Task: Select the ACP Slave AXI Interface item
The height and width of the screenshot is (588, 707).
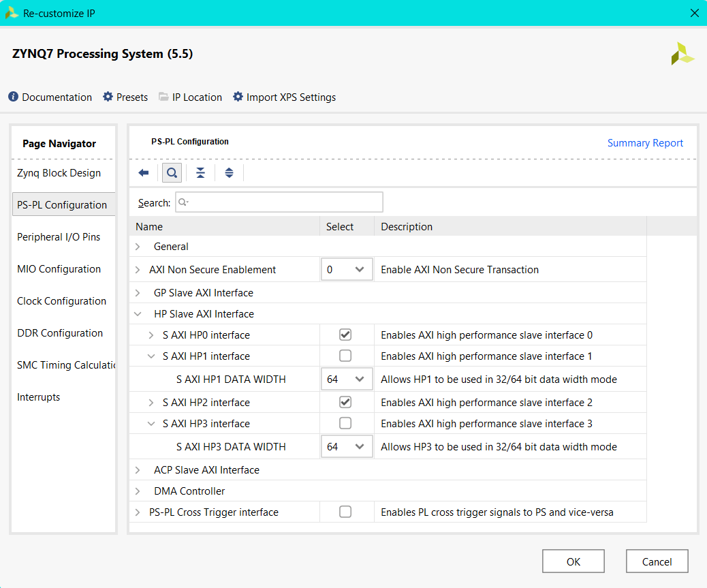Action: coord(206,470)
